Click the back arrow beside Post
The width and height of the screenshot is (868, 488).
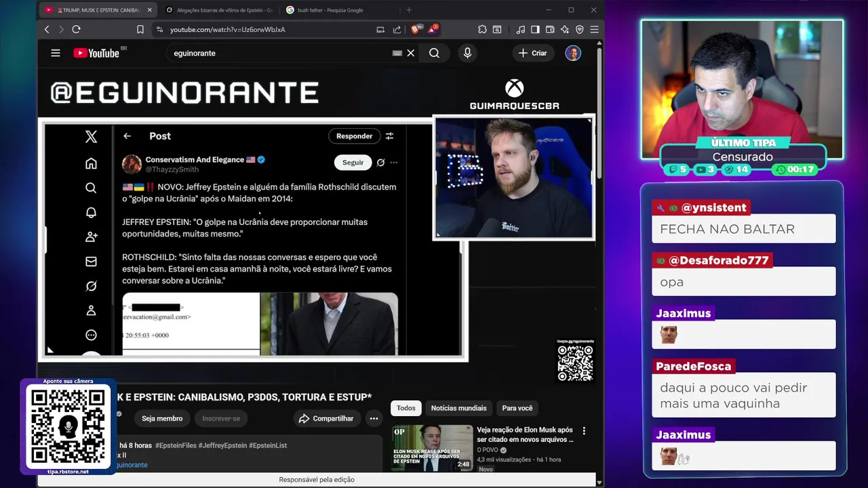(127, 136)
